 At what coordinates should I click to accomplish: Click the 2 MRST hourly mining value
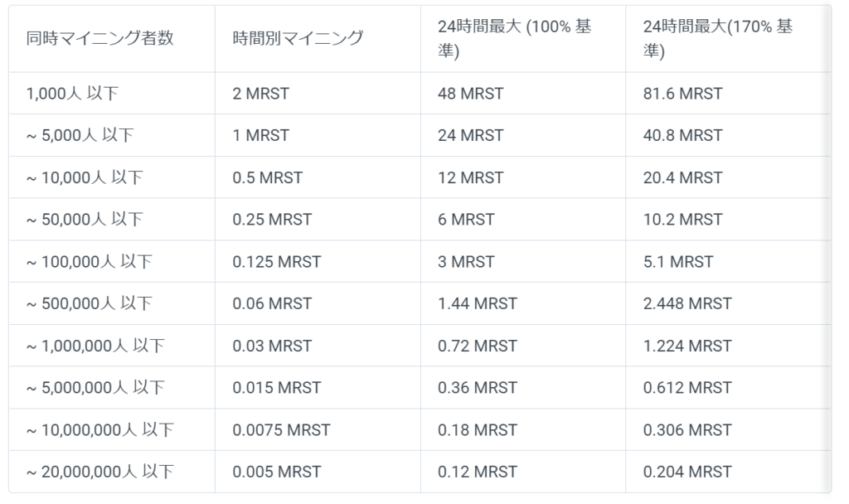[x=261, y=94]
